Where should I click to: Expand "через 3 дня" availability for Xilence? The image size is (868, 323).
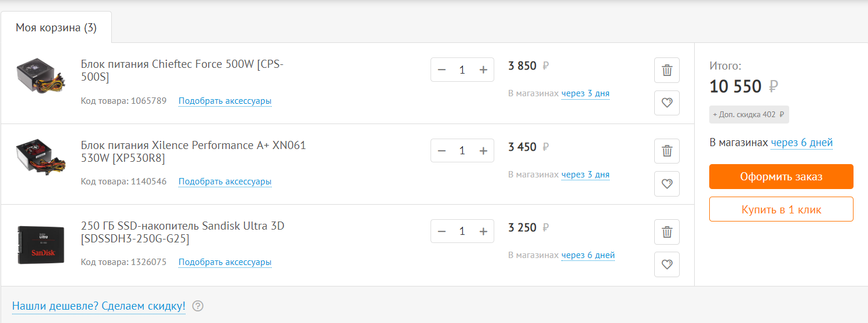pos(585,175)
